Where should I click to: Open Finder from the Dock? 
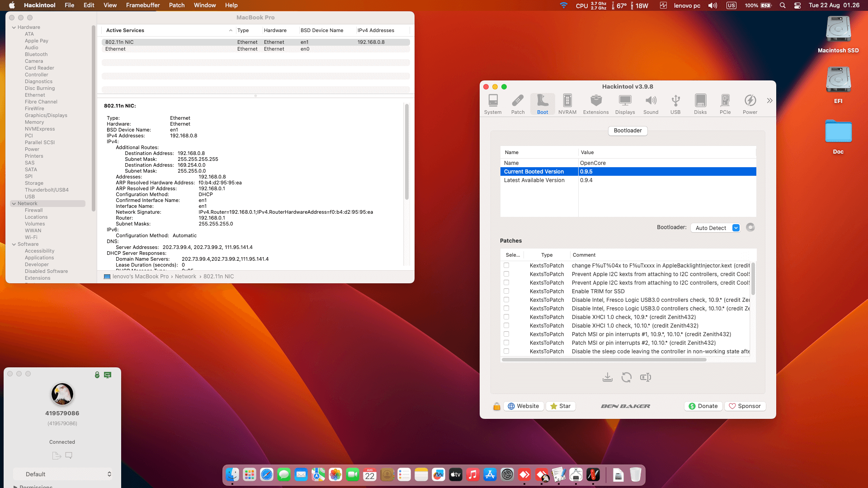[232, 474]
